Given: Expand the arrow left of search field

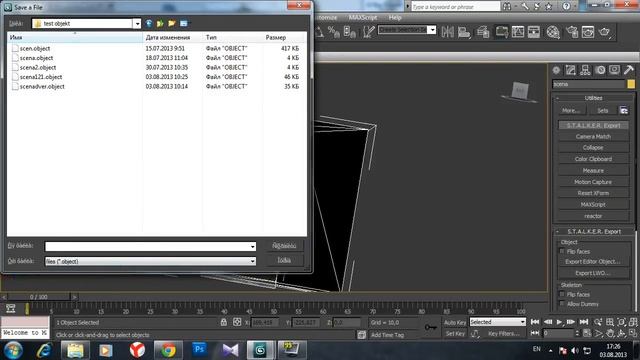Looking at the screenshot, I should (407, 6).
